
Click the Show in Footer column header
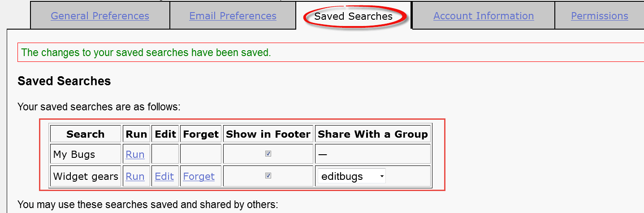click(x=268, y=134)
